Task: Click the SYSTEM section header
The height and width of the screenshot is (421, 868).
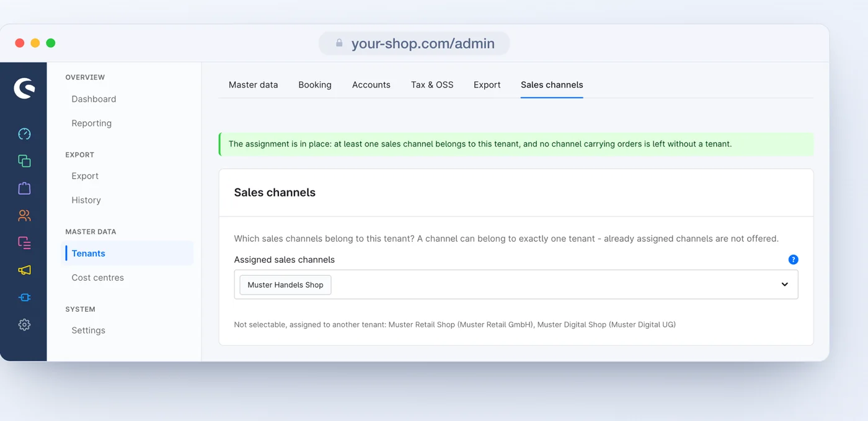Action: (x=81, y=309)
